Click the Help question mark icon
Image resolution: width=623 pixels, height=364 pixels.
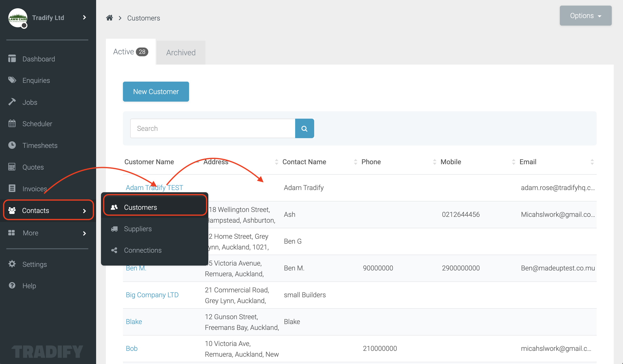[x=12, y=285]
